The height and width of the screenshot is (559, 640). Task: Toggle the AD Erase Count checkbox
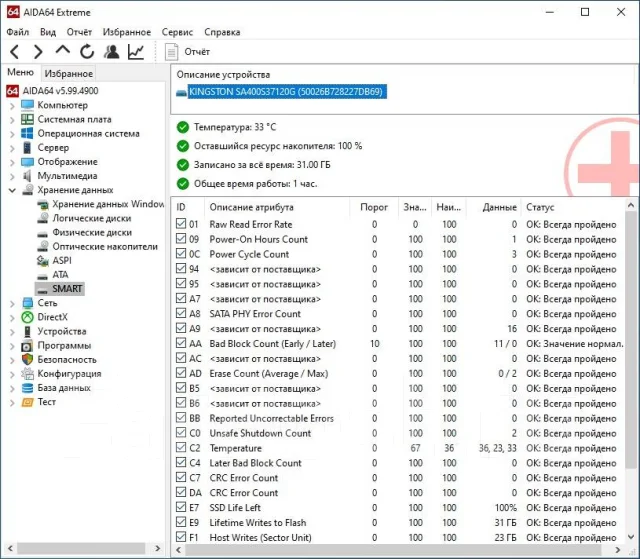click(181, 373)
